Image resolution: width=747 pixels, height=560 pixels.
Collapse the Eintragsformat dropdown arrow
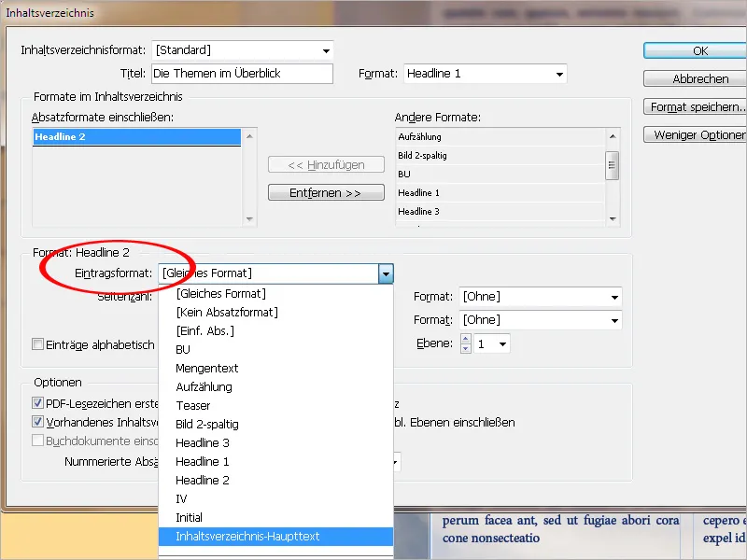386,273
